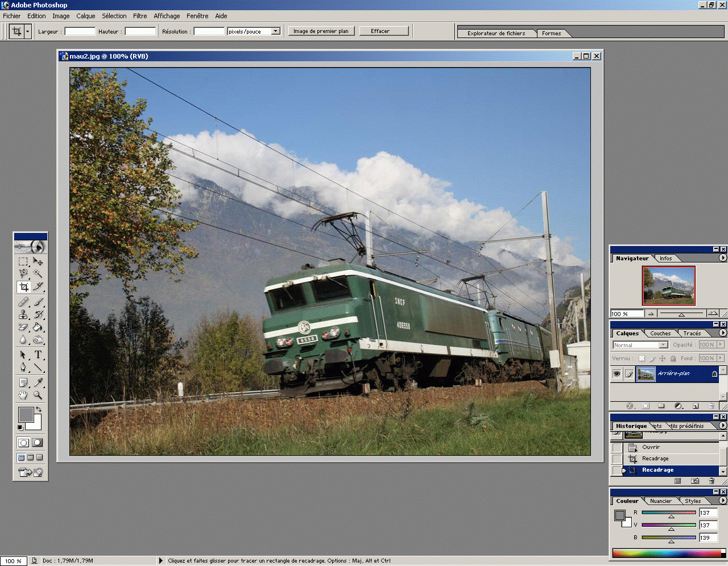Open the pixels/pouce resolution unit dropdown
The height and width of the screenshot is (566, 728).
(276, 31)
